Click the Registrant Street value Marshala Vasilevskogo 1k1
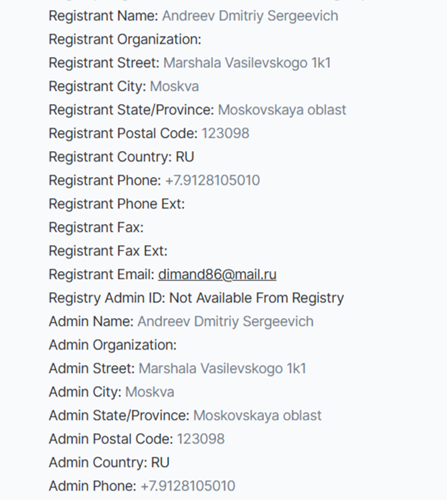 point(247,63)
